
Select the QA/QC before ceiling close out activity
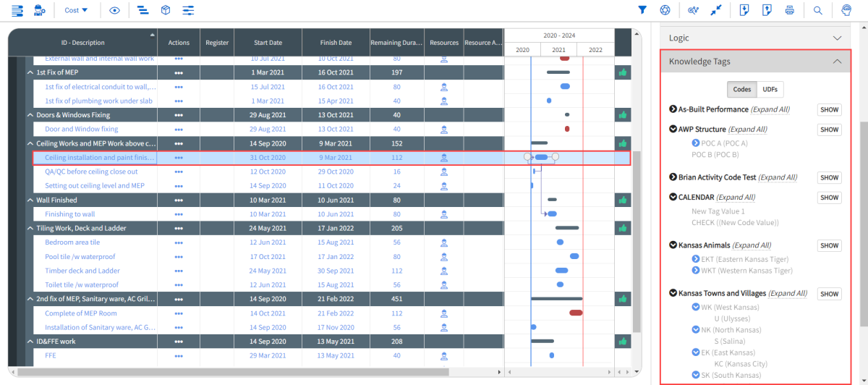tap(91, 172)
